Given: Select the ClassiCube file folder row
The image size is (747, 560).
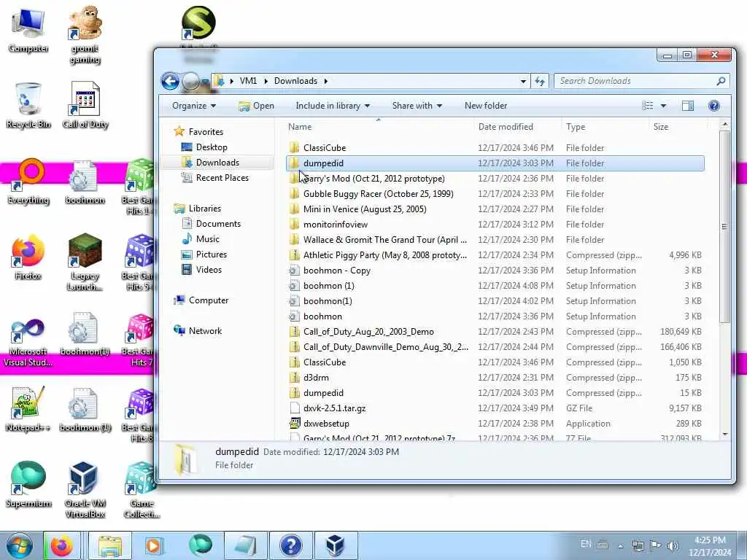Looking at the screenshot, I should 495,147.
